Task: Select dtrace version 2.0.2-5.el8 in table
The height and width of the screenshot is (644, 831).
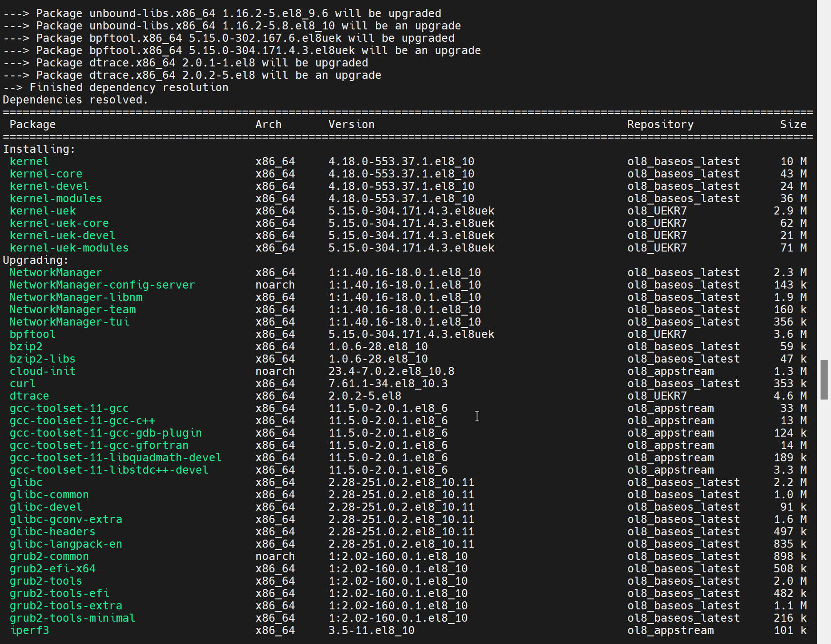Action: [365, 396]
